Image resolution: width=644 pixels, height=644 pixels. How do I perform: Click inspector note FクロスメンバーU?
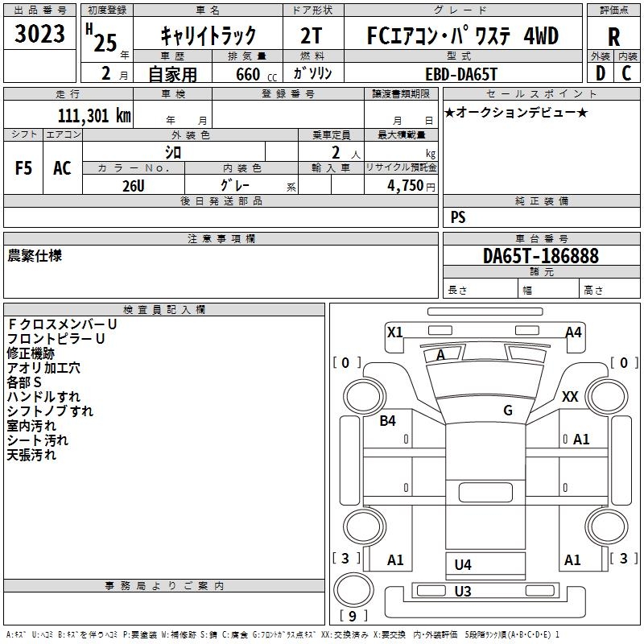point(62,324)
